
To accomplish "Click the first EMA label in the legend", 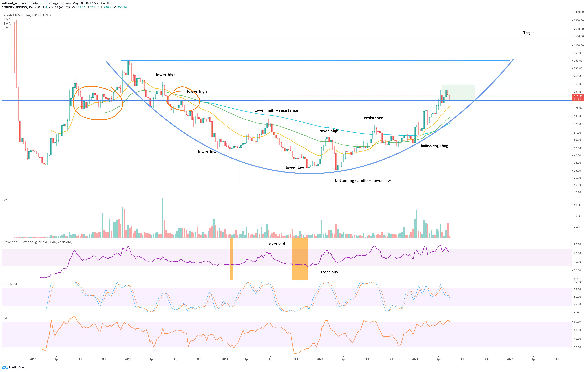I will click(x=7, y=19).
